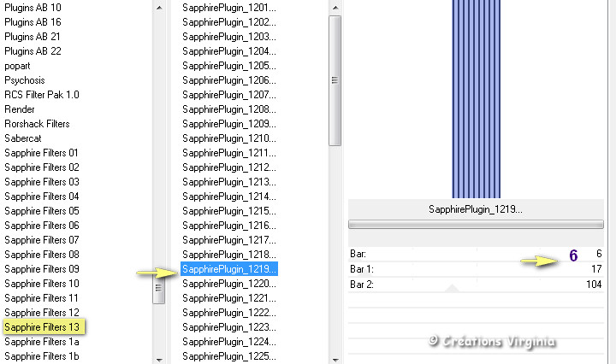
Task: Select Rorshack Filters category
Action: pos(37,124)
